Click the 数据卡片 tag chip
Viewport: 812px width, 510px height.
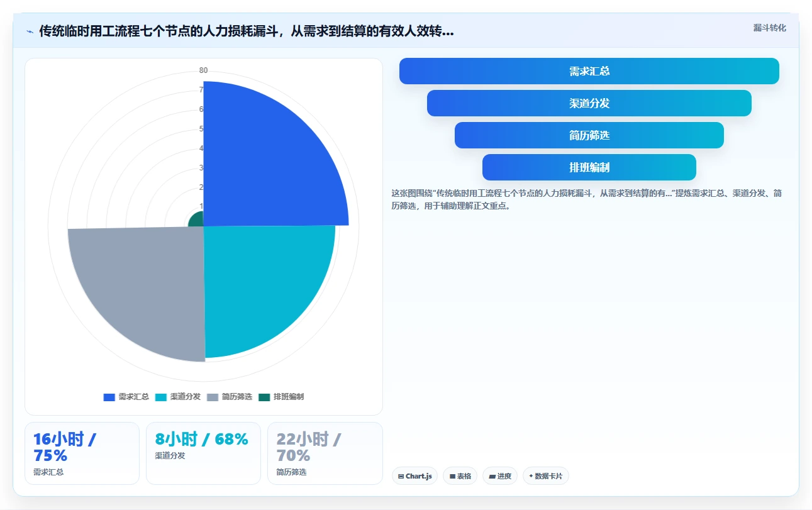(546, 476)
